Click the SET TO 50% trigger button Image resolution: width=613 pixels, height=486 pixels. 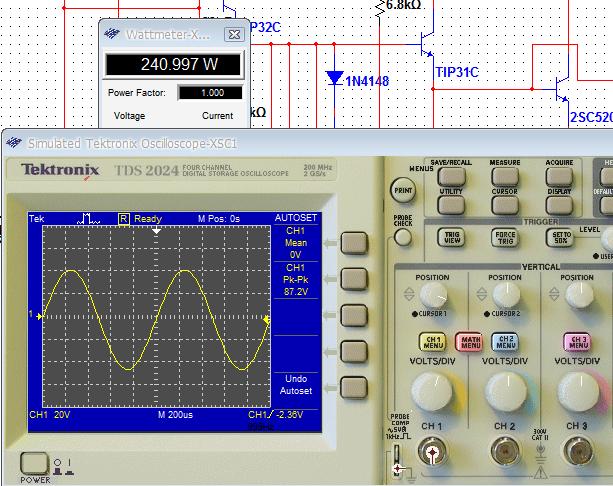click(560, 237)
